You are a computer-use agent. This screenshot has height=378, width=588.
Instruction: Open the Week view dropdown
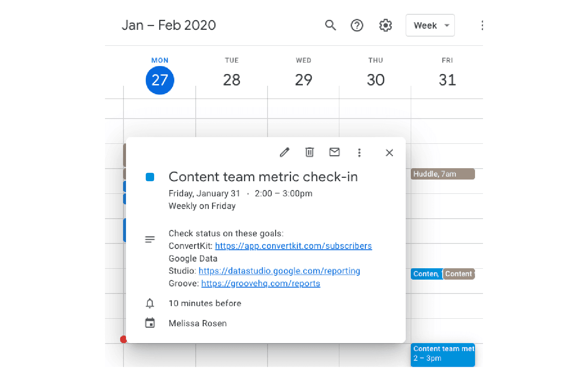click(x=430, y=25)
